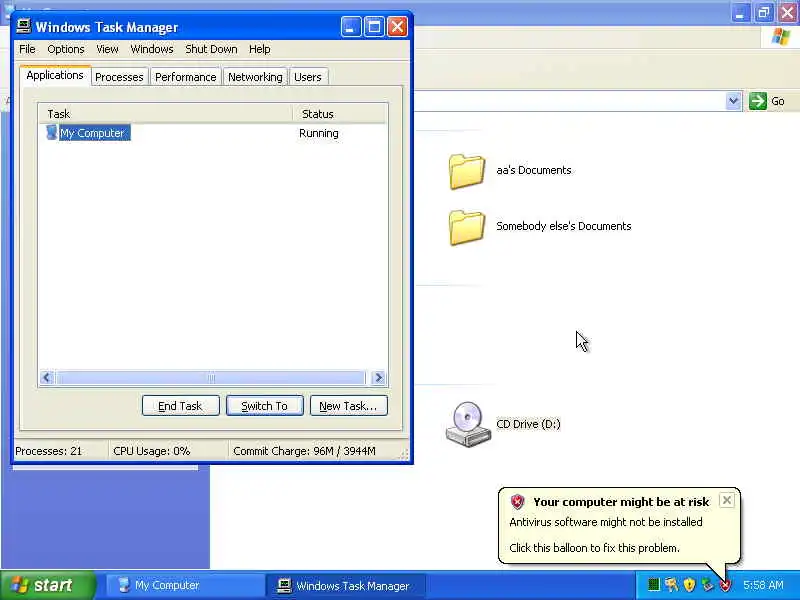Screen dimensions: 800x600
Task: Click the End Task button
Action: coord(181,406)
